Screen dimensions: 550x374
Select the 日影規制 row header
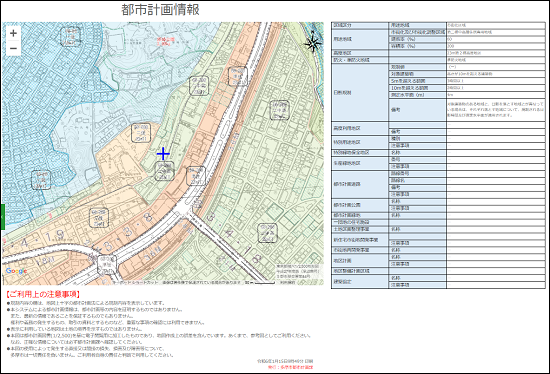360,93
